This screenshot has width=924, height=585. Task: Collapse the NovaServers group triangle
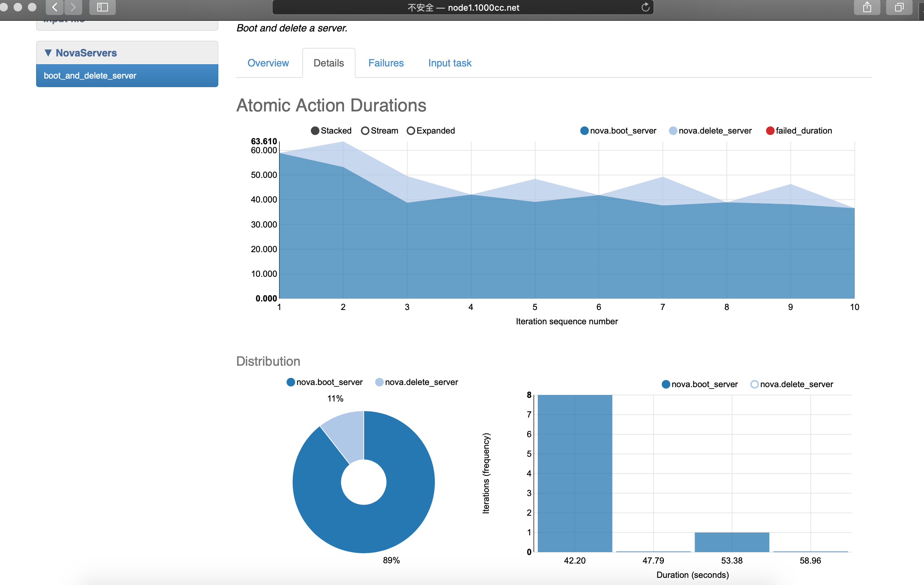(48, 53)
